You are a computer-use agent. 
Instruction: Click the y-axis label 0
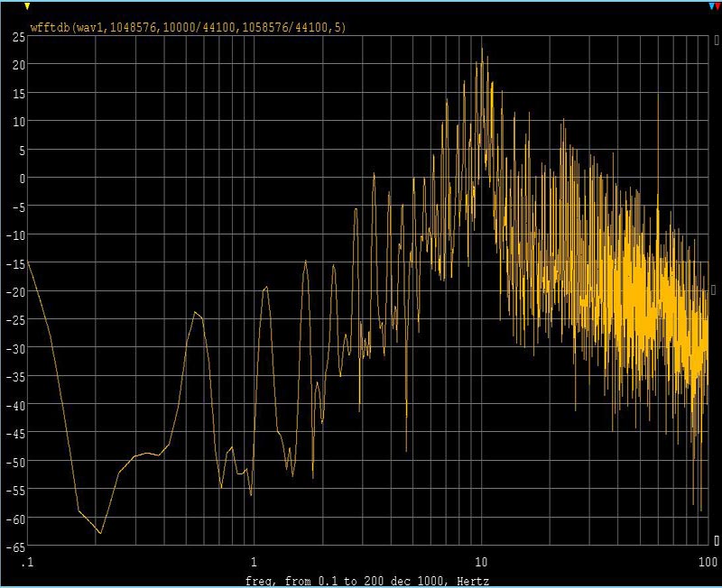point(22,179)
